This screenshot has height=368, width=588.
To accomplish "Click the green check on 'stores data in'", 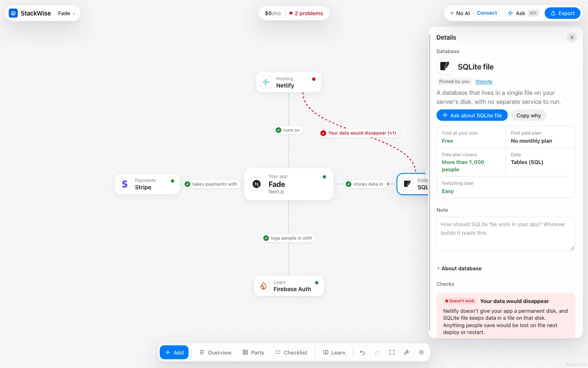I will point(349,184).
